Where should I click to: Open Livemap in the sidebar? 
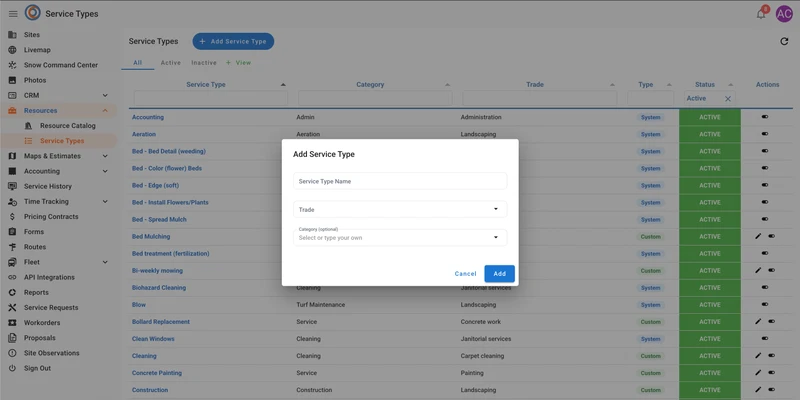click(37, 50)
